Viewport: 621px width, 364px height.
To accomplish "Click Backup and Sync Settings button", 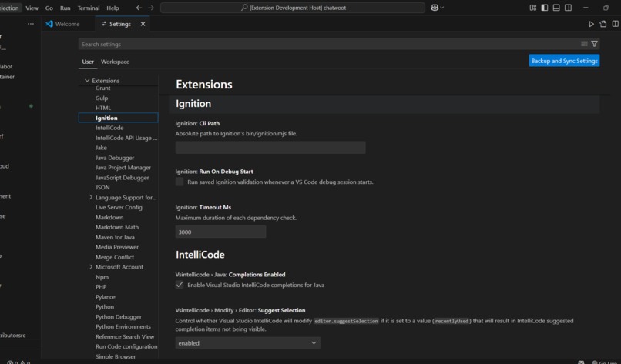I will click(x=564, y=61).
